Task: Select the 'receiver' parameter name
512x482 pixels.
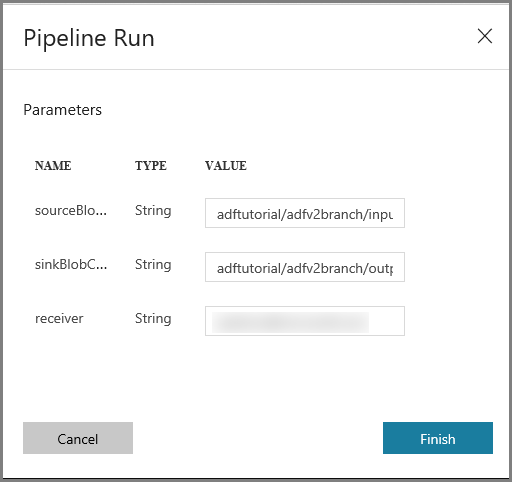Action: point(59,319)
